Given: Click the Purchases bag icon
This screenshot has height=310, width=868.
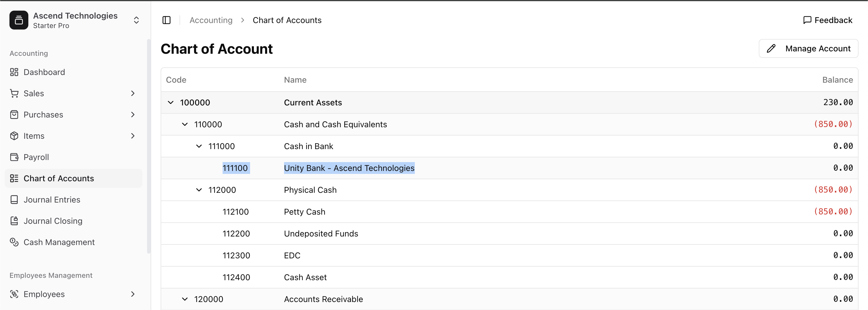Looking at the screenshot, I should 14,115.
